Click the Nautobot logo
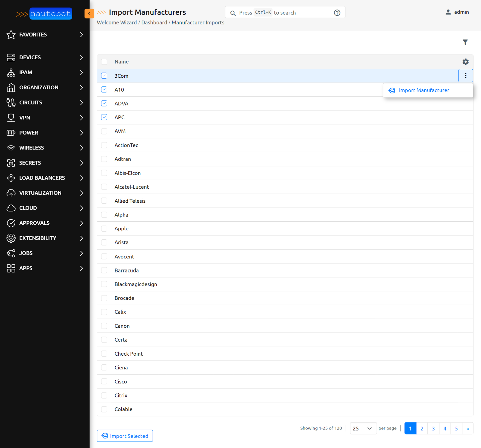Screen dimensions: 481x448 [x=44, y=14]
